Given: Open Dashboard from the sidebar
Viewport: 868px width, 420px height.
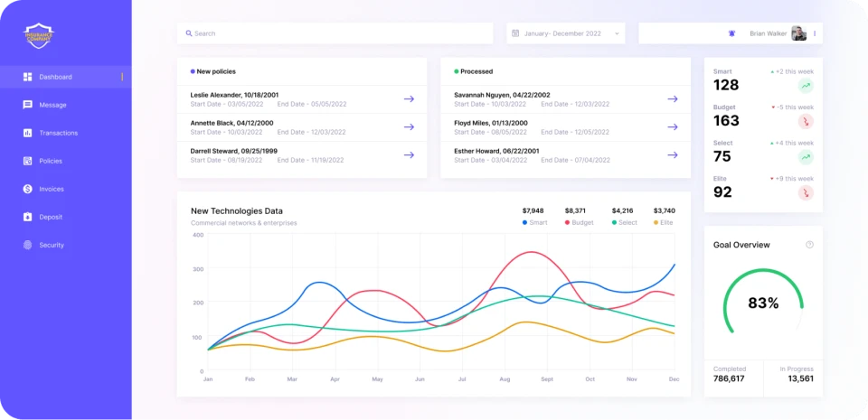Looking at the screenshot, I should click(65, 77).
